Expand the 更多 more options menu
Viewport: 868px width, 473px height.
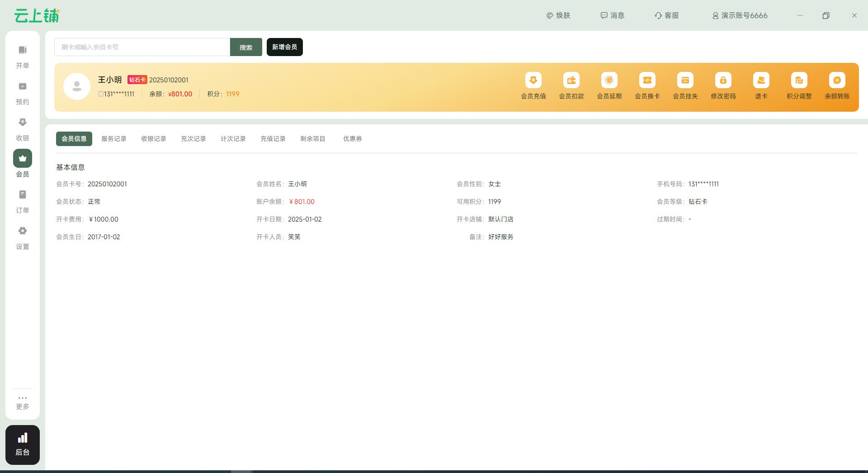[23, 402]
